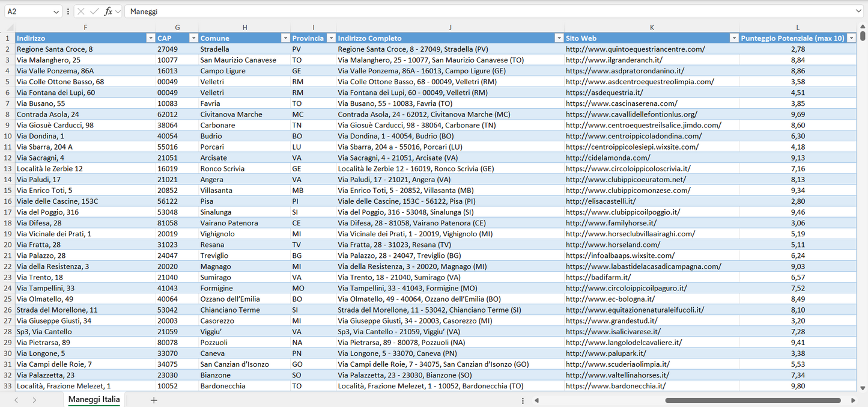Select the Maneggi Italia sheet tab
This screenshot has width=868, height=407.
point(93,399)
